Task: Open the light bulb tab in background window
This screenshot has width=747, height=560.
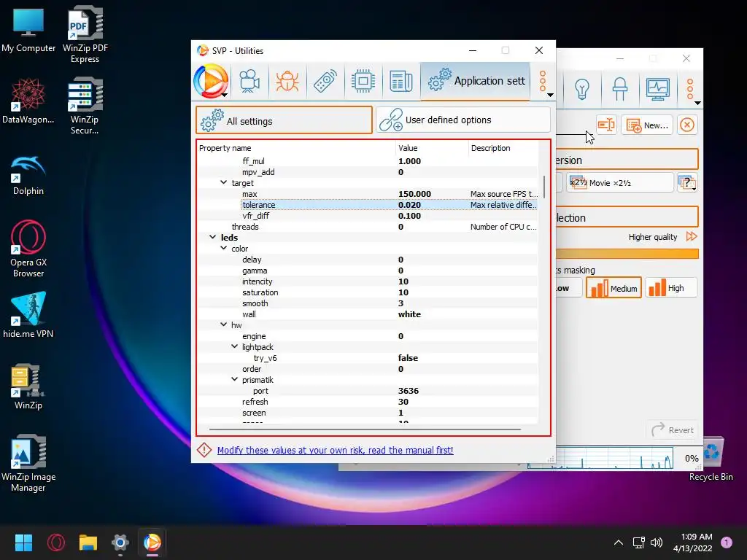Action: 581,89
